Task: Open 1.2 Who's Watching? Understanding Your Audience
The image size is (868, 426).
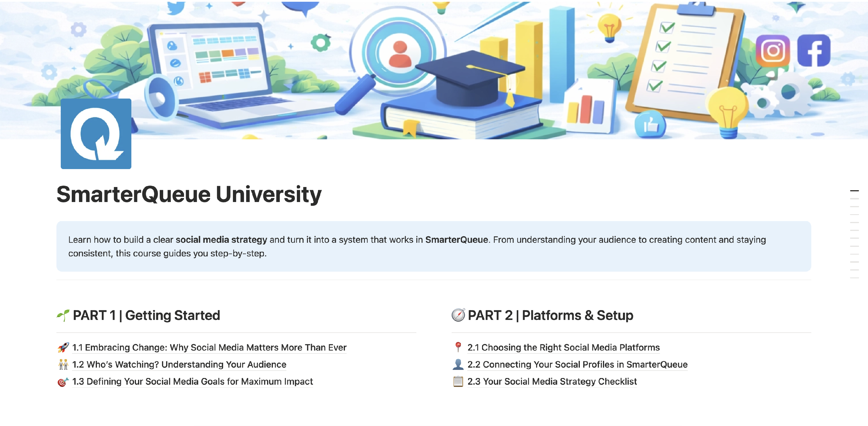Action: click(x=179, y=364)
